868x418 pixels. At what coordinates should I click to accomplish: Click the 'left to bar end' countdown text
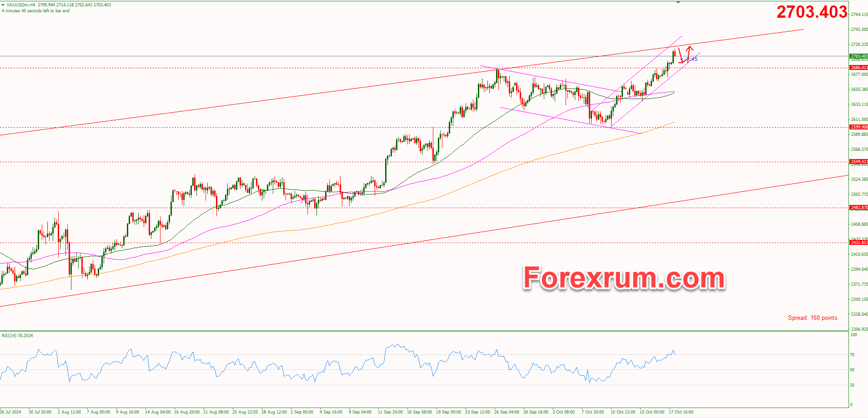[35, 11]
